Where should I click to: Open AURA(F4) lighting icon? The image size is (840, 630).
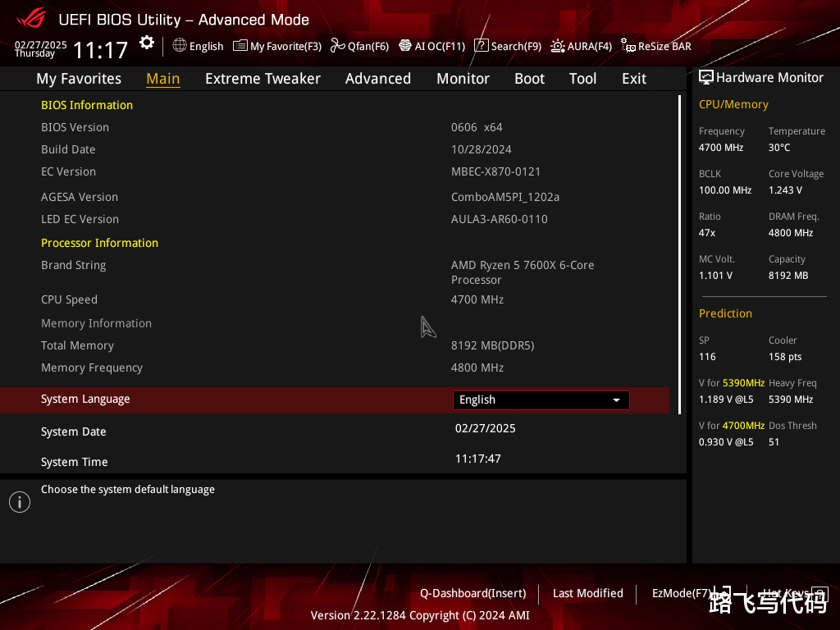pyautogui.click(x=558, y=46)
